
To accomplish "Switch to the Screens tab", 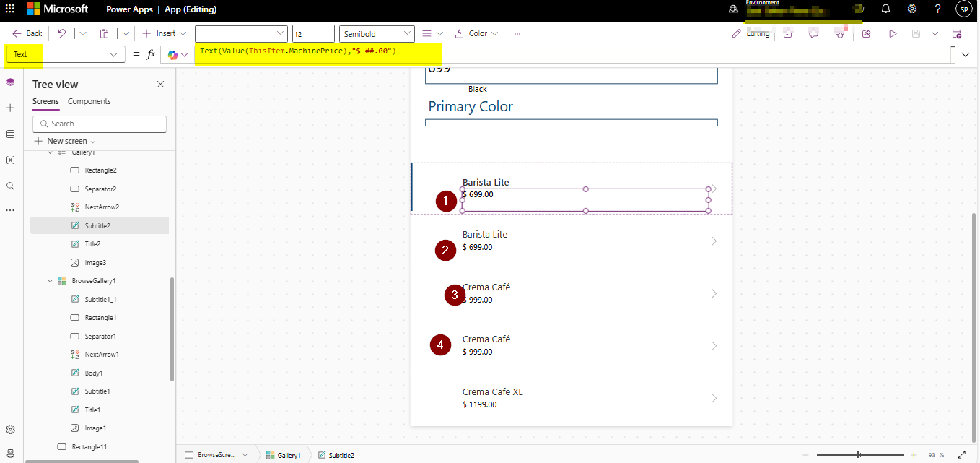I will pyautogui.click(x=45, y=101).
